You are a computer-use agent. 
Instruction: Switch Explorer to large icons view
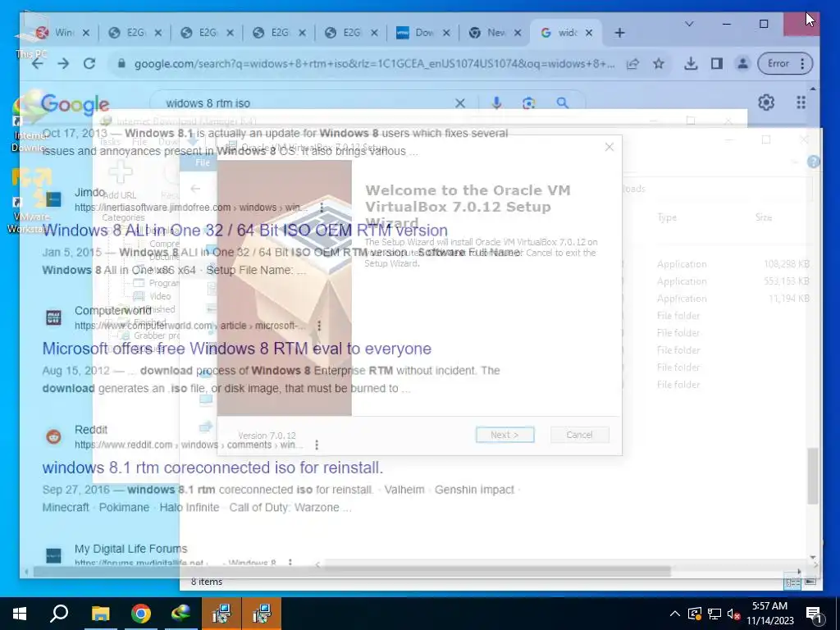[810, 582]
